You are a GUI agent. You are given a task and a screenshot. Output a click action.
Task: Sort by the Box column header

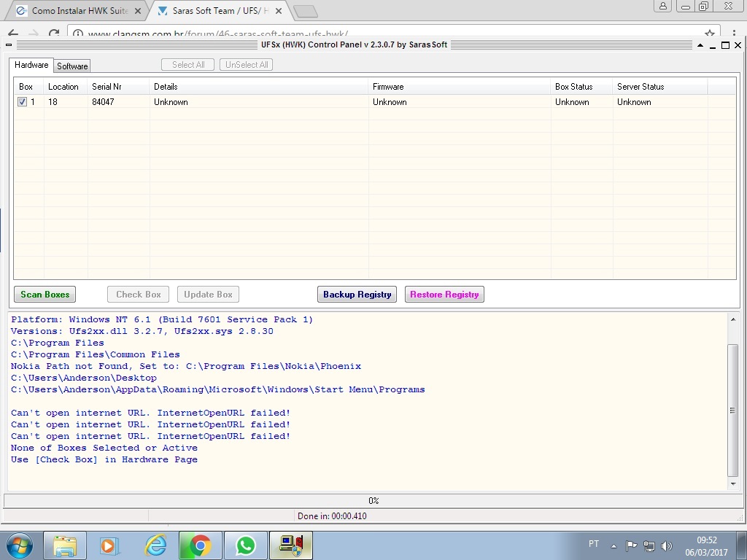tap(29, 87)
